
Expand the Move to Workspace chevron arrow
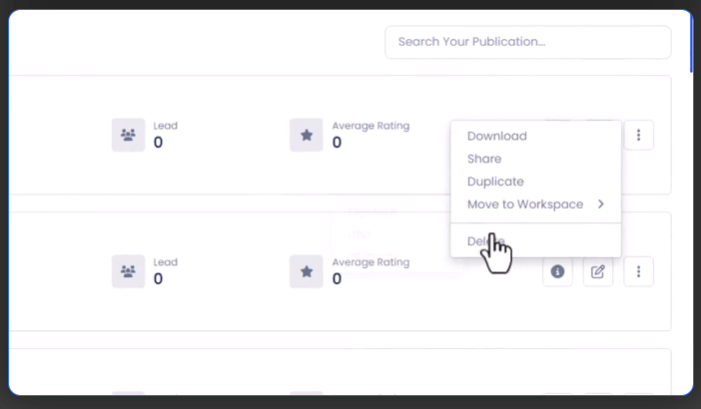[601, 204]
